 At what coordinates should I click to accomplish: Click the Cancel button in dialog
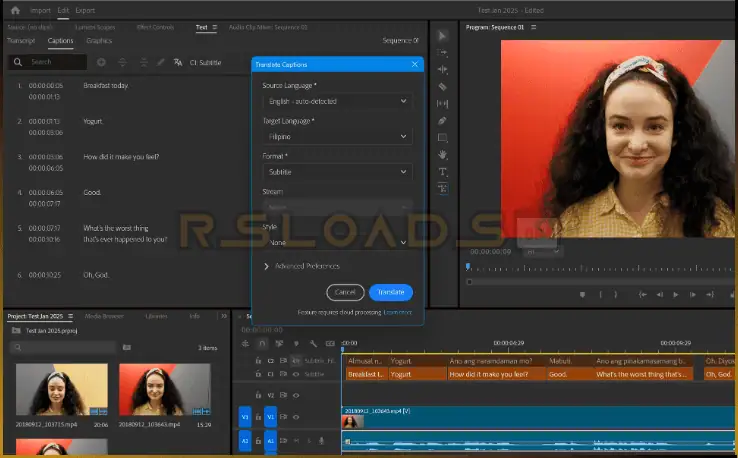click(x=345, y=292)
